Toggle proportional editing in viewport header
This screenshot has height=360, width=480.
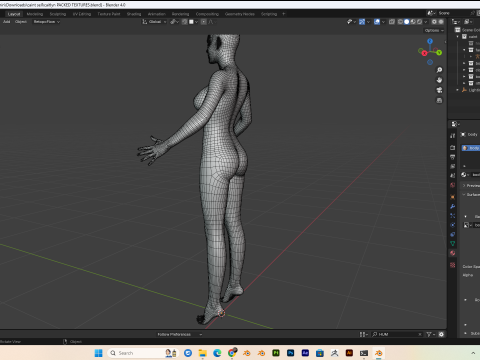click(x=204, y=22)
